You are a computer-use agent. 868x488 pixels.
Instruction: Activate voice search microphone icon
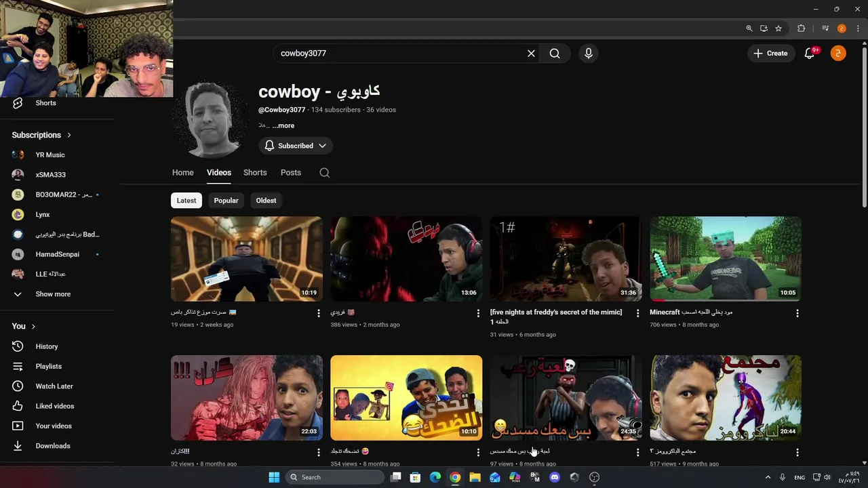[x=589, y=53]
